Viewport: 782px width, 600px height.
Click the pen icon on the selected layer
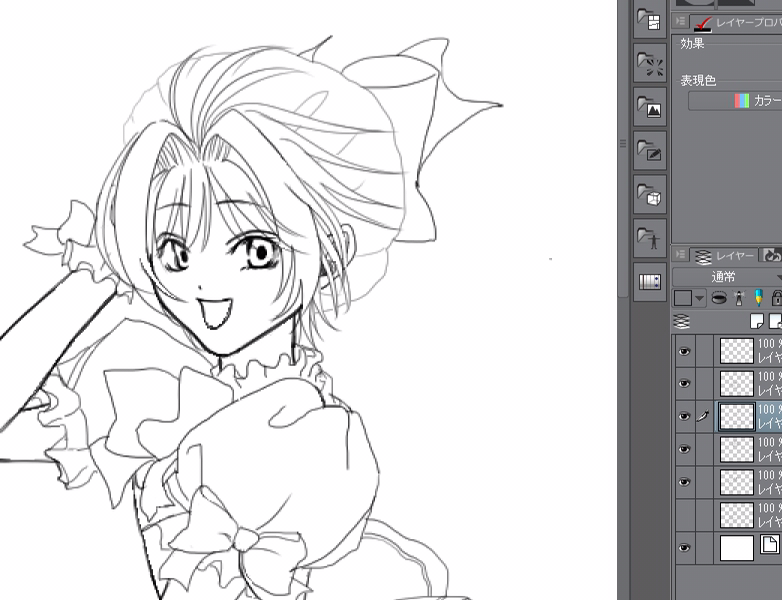pos(703,415)
